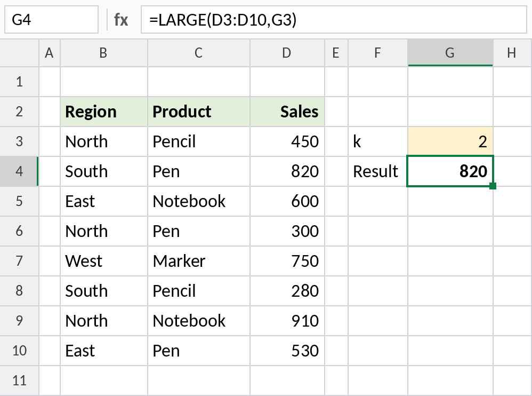Select the cell with sales 300
The width and height of the screenshot is (532, 396).
(x=287, y=231)
